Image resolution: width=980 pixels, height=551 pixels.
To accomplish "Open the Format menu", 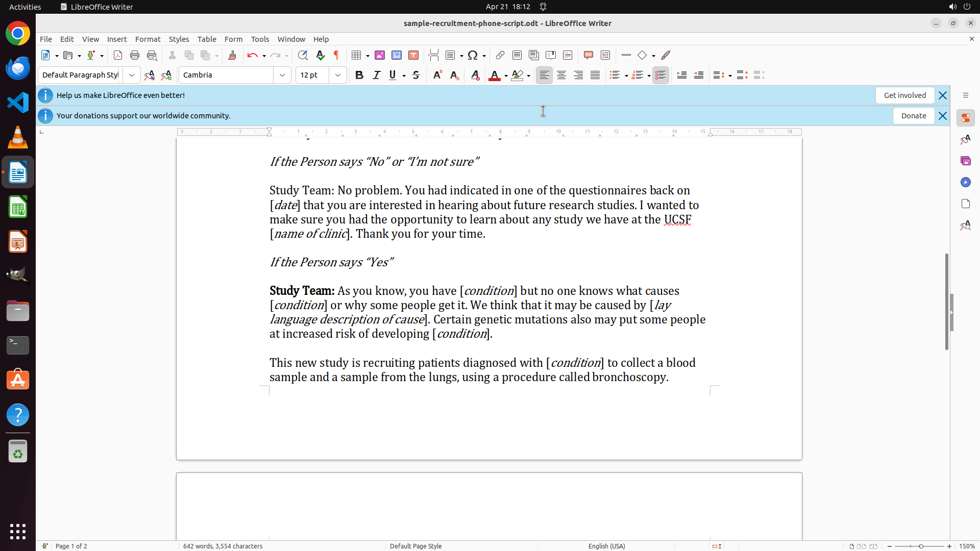I will (148, 39).
